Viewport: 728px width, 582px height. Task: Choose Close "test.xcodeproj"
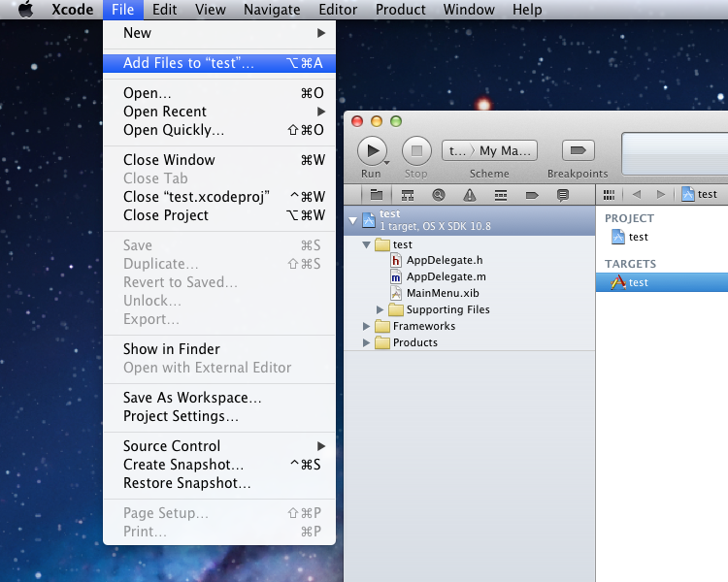(x=219, y=197)
